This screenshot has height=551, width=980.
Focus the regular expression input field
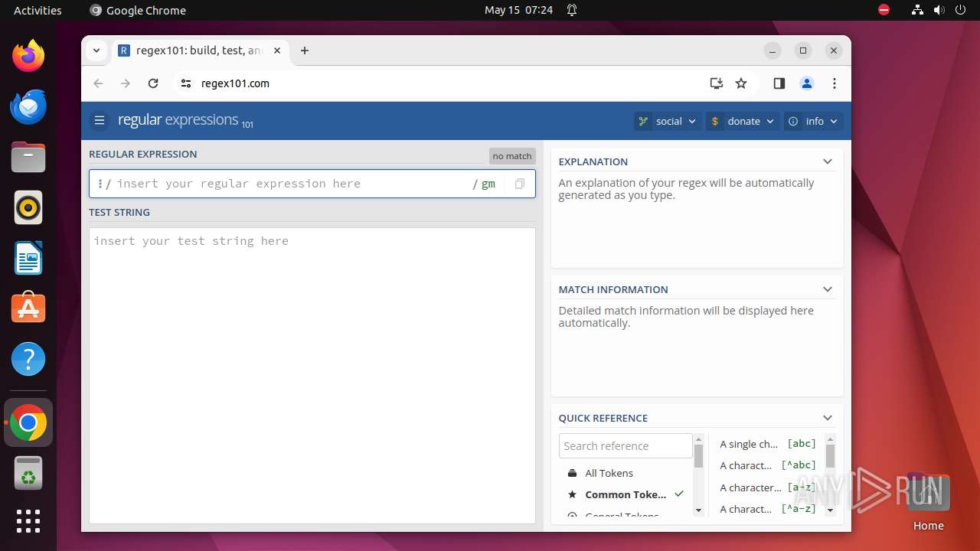(291, 184)
